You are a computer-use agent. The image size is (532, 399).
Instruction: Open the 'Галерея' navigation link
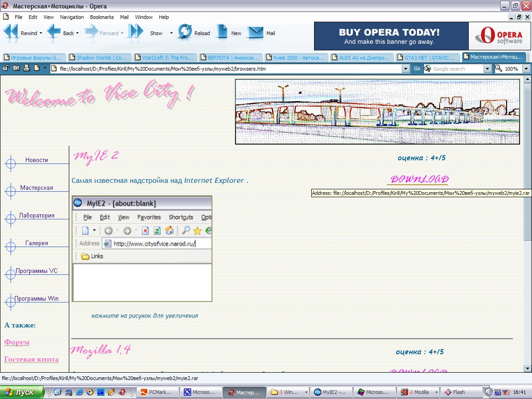point(36,243)
